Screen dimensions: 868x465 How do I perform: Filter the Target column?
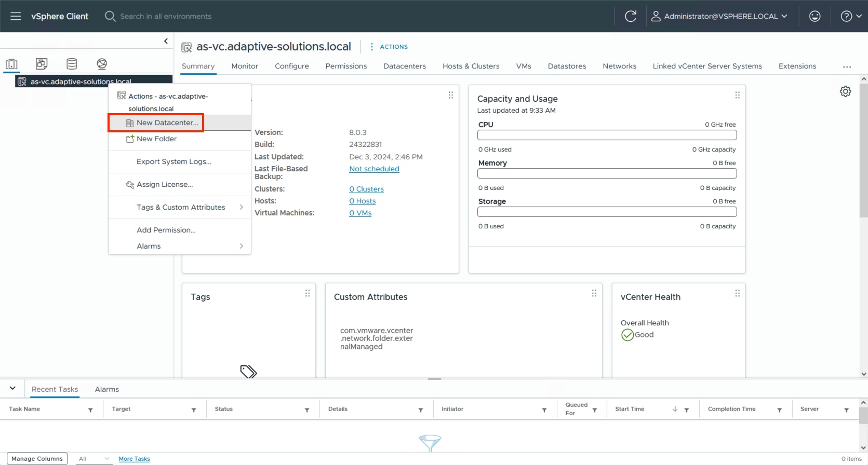(194, 410)
